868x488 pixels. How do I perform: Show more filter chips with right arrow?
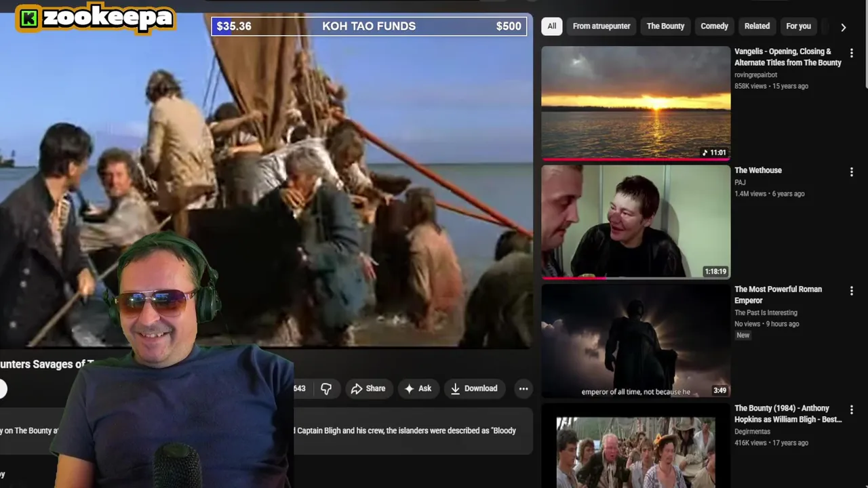tap(843, 27)
